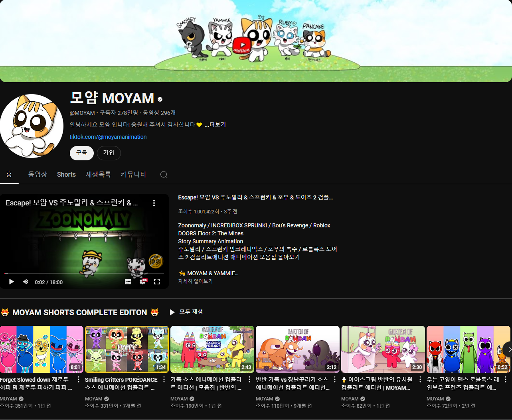Click the MOYAM & YAMMIE description line
Screen dimensions: 512x420
click(x=208, y=273)
